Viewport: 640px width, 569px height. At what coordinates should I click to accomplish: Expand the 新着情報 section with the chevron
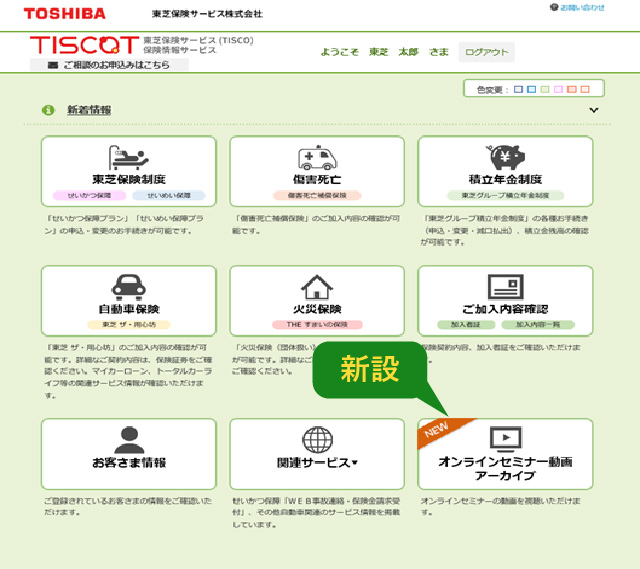click(594, 110)
